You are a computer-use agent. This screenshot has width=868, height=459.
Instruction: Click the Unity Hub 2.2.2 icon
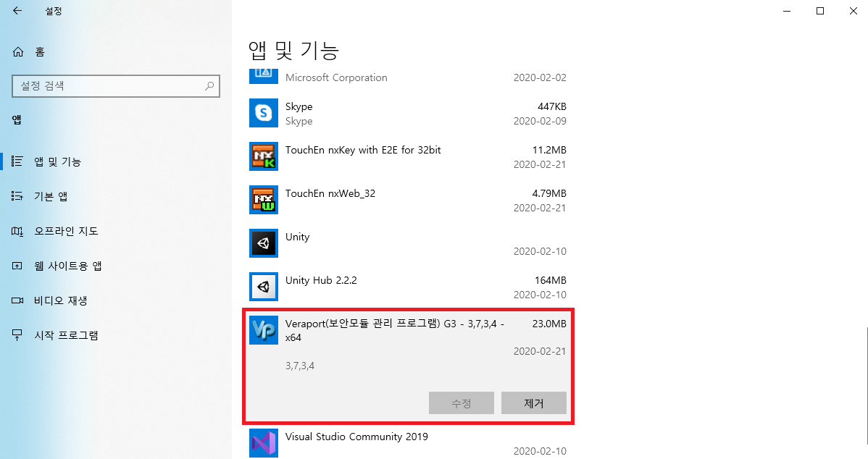[264, 287]
